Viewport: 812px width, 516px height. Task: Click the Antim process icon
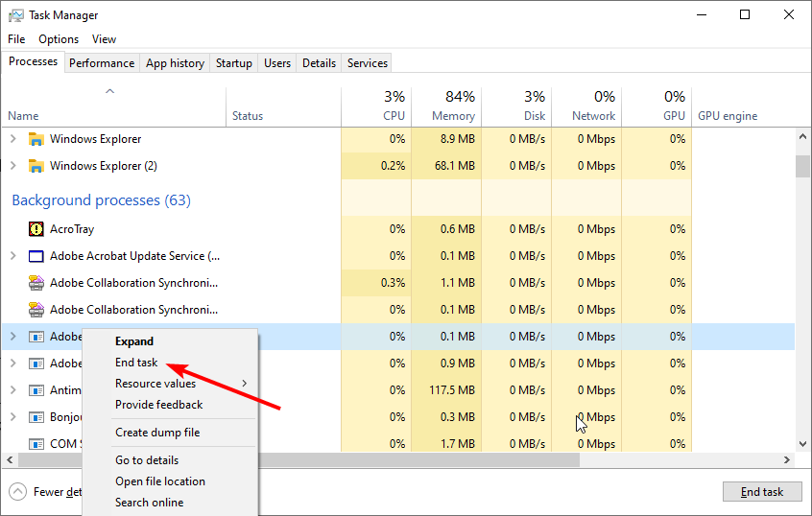click(x=36, y=390)
